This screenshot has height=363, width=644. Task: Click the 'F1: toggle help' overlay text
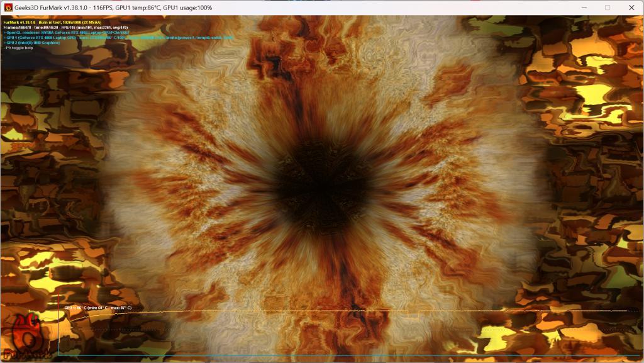click(x=20, y=48)
